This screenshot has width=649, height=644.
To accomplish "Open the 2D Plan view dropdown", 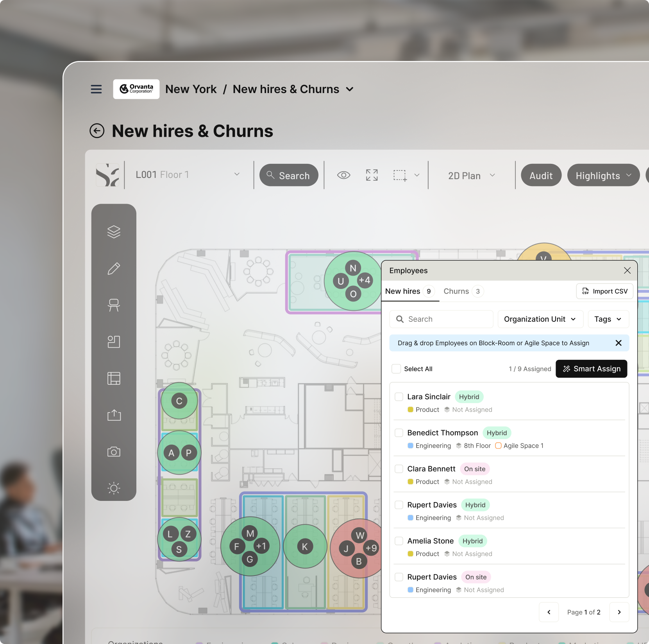I will pyautogui.click(x=472, y=176).
